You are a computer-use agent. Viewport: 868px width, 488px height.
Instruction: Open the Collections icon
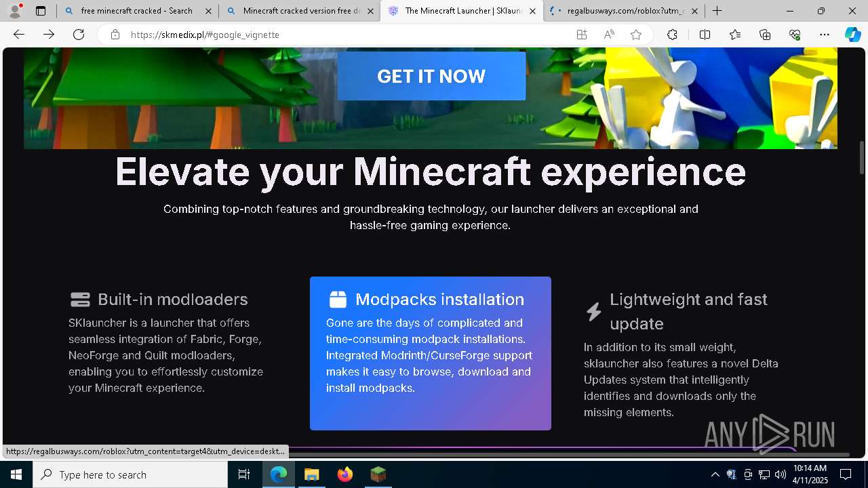765,35
